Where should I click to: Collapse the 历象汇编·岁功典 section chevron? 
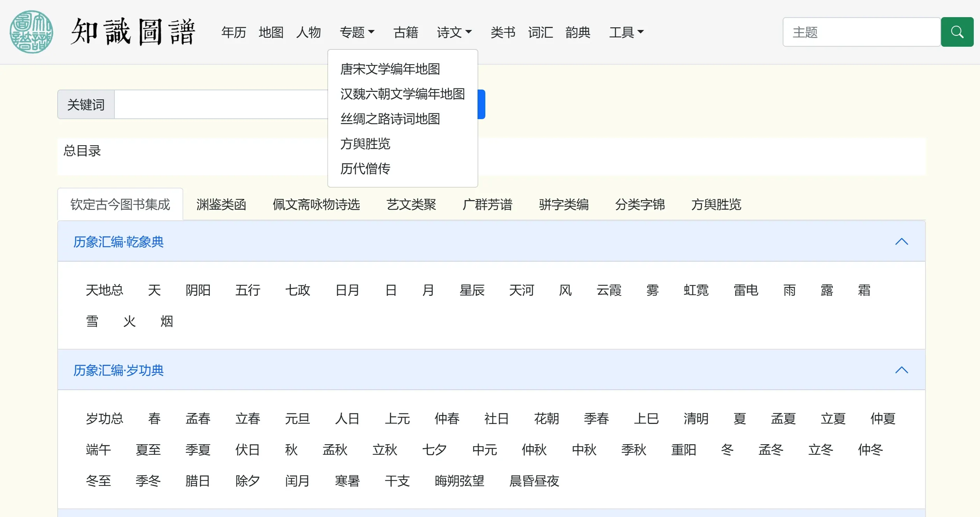click(x=902, y=370)
